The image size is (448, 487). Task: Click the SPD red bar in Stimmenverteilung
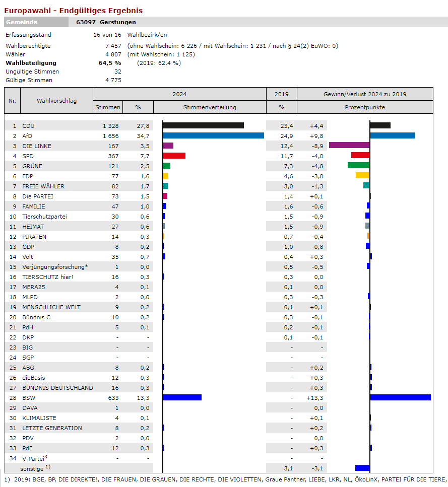[174, 156]
